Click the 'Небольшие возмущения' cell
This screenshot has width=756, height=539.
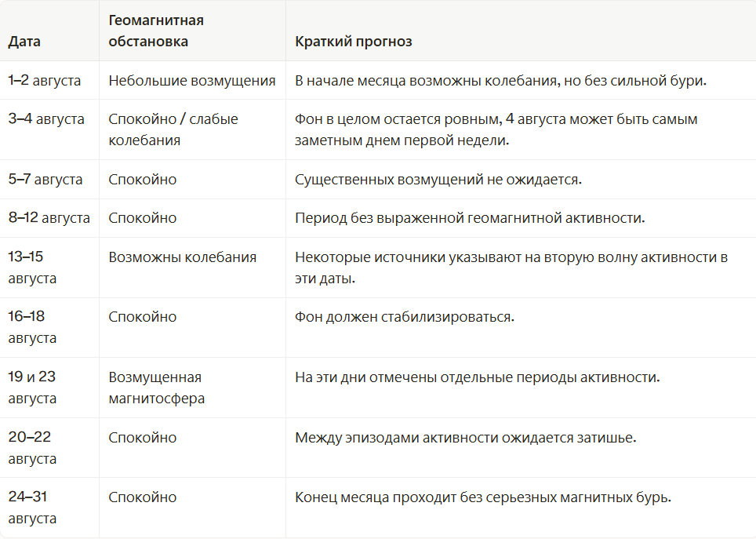click(192, 81)
